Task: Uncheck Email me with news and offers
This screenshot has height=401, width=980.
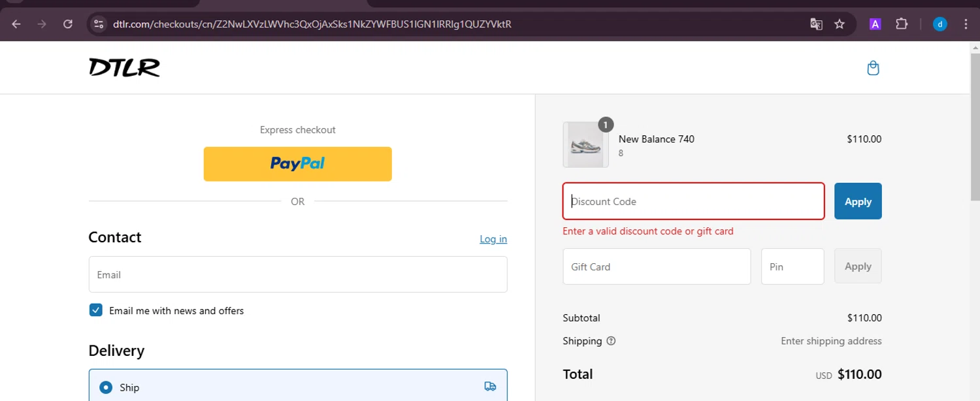Action: point(96,310)
